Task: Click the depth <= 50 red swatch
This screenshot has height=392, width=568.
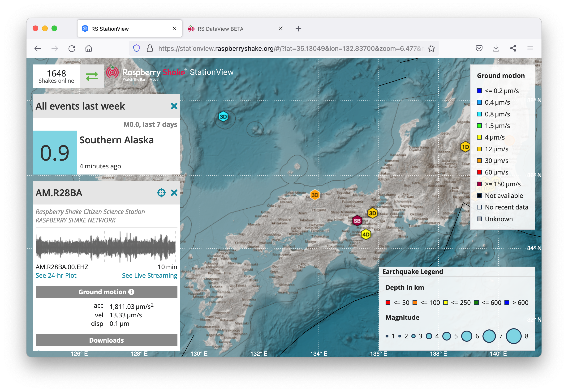Action: [x=388, y=303]
